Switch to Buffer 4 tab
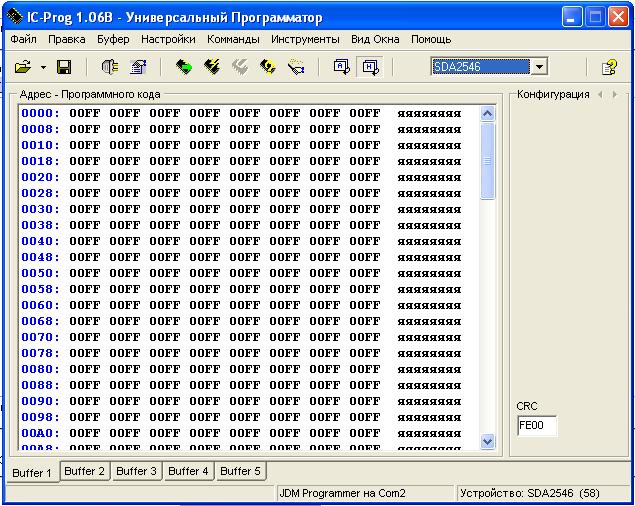635x506 pixels. pyautogui.click(x=188, y=471)
